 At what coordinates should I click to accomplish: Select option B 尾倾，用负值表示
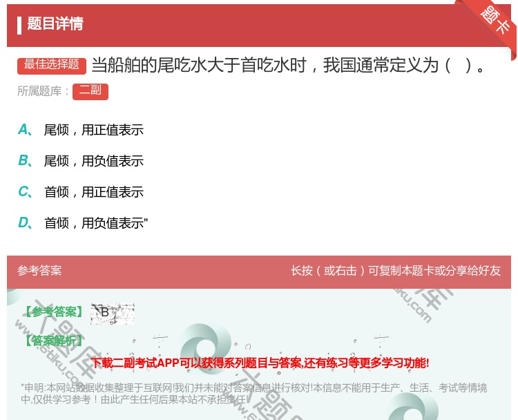[x=81, y=161]
